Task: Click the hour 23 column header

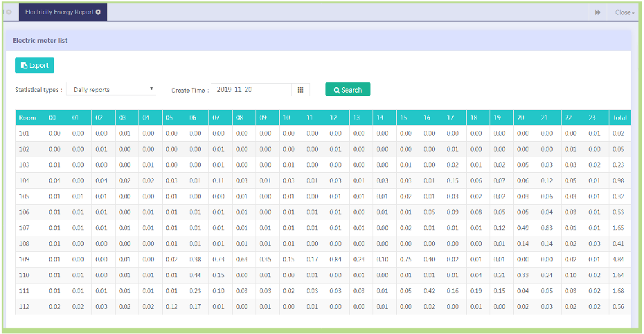Action: [x=595, y=118]
